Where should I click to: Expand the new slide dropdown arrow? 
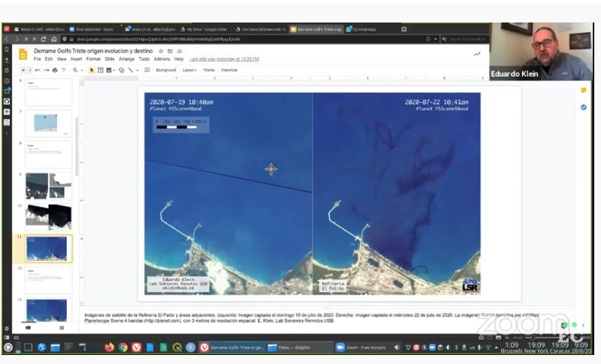[30, 71]
